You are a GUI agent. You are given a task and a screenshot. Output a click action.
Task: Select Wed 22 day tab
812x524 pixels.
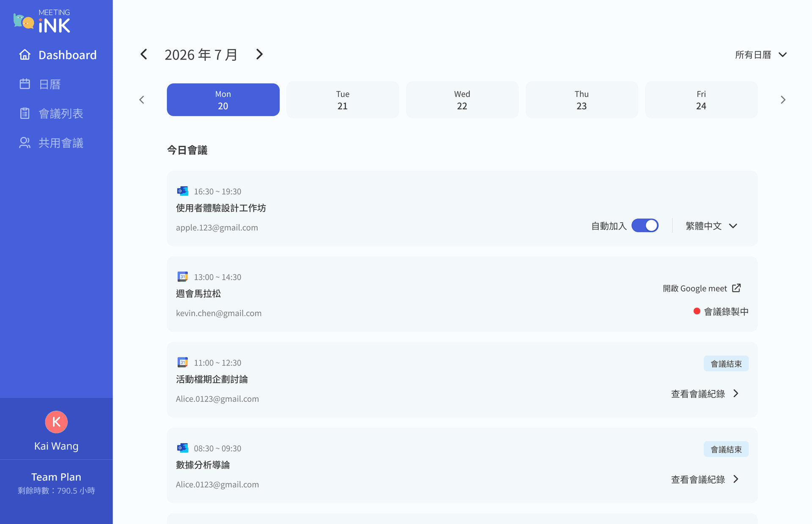pos(462,100)
